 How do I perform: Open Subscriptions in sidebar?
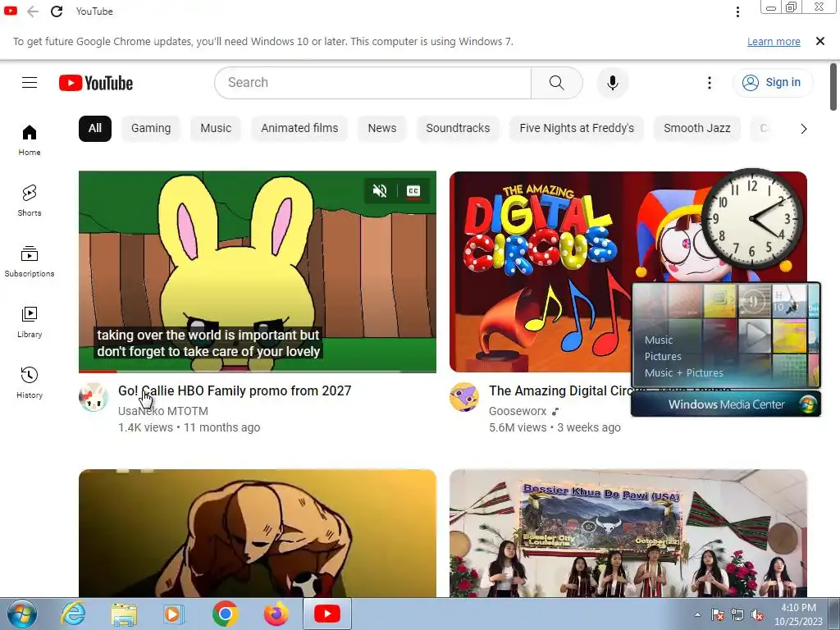(30, 262)
